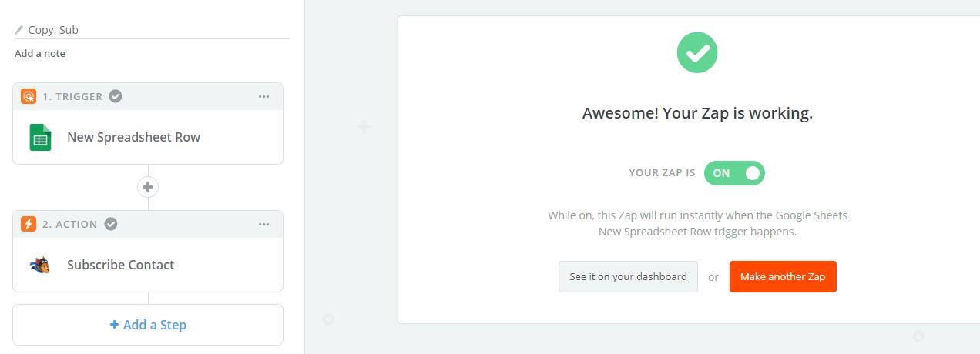Click the Add a Step button
The height and width of the screenshot is (354, 980).
pyautogui.click(x=148, y=325)
